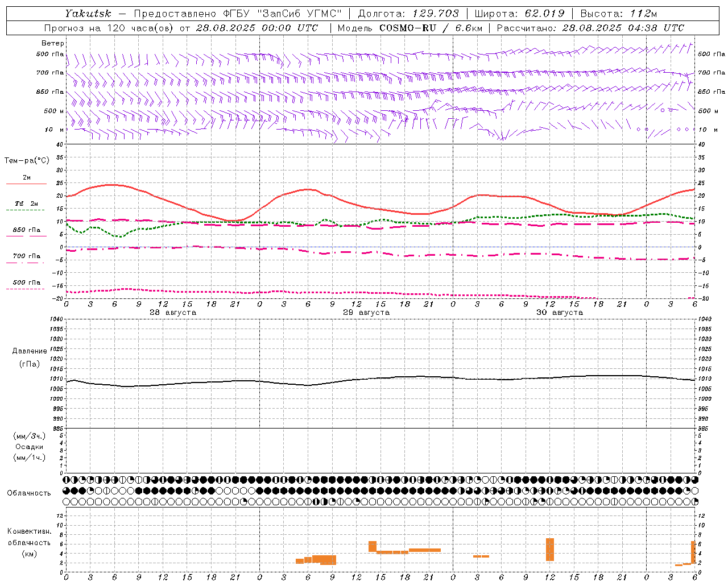Click the "28 августа" date label
728x582 pixels.
point(173,313)
